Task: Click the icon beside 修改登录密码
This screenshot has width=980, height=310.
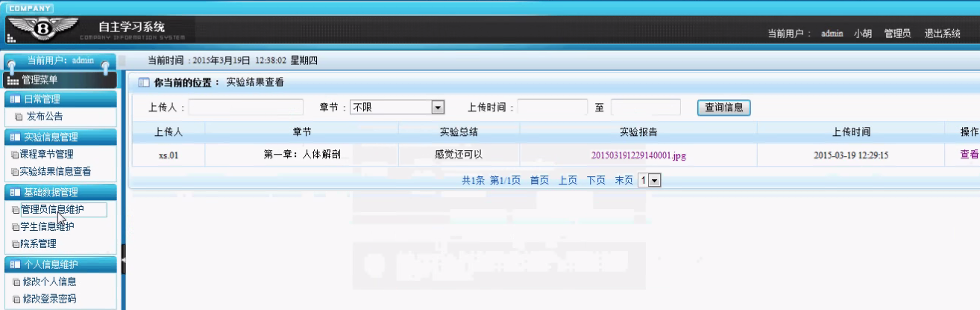Action: point(18,300)
